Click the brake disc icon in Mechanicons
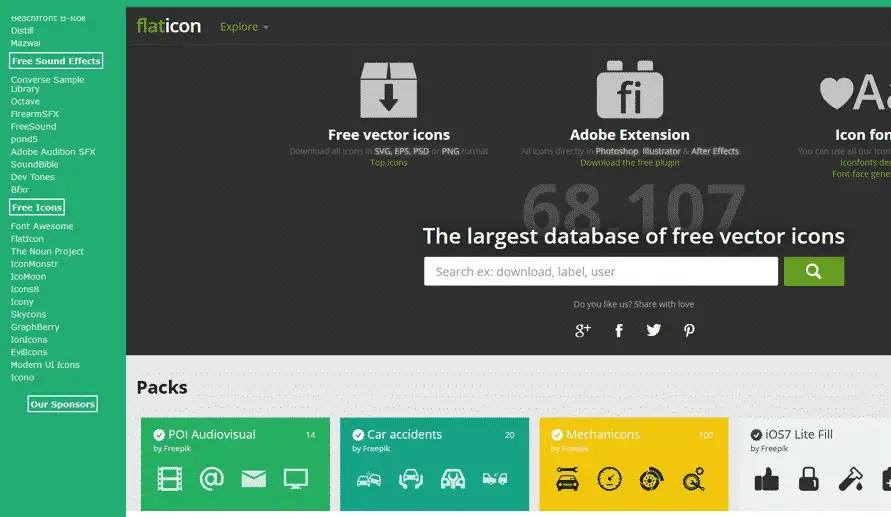 coord(651,479)
